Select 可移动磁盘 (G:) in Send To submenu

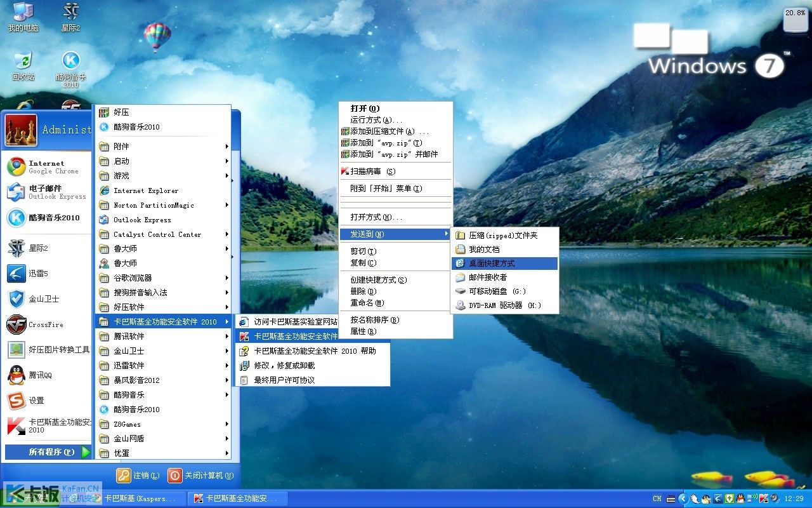505,291
